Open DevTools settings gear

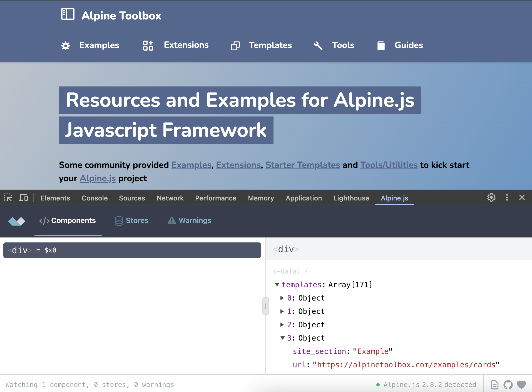coord(491,197)
